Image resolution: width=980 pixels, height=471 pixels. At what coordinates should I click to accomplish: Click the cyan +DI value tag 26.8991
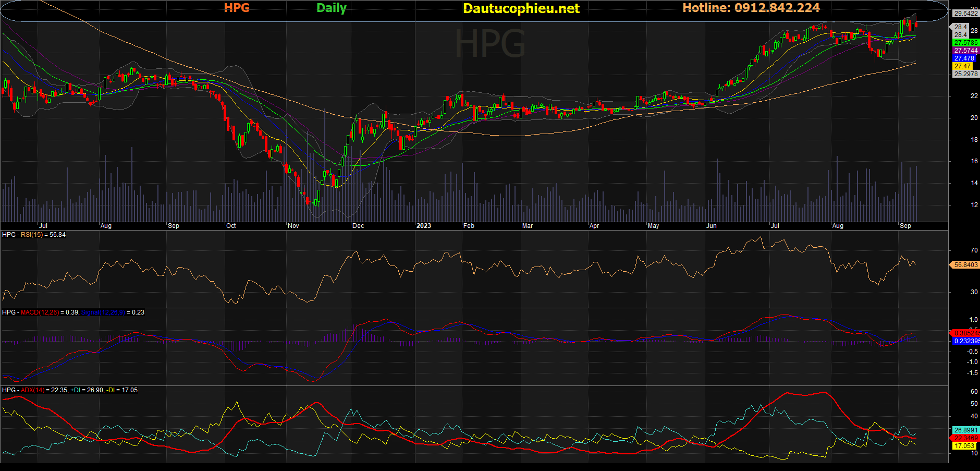(x=965, y=430)
